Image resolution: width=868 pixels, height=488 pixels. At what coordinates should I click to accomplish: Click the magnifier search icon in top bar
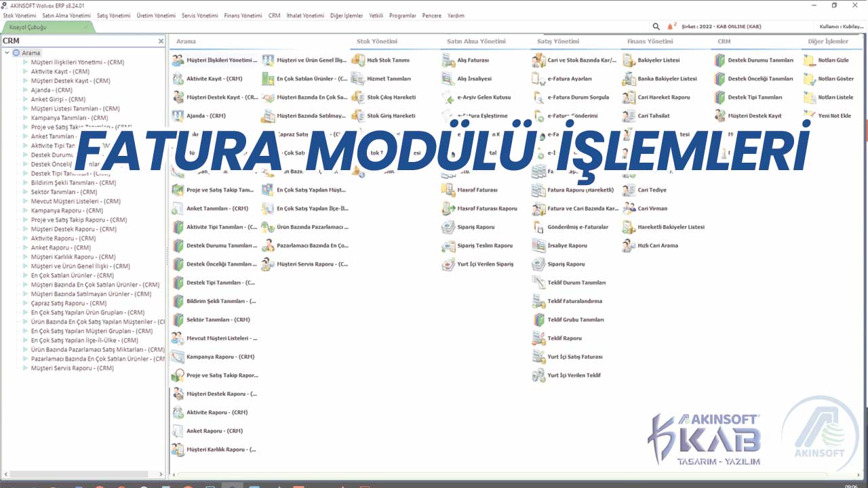656,26
